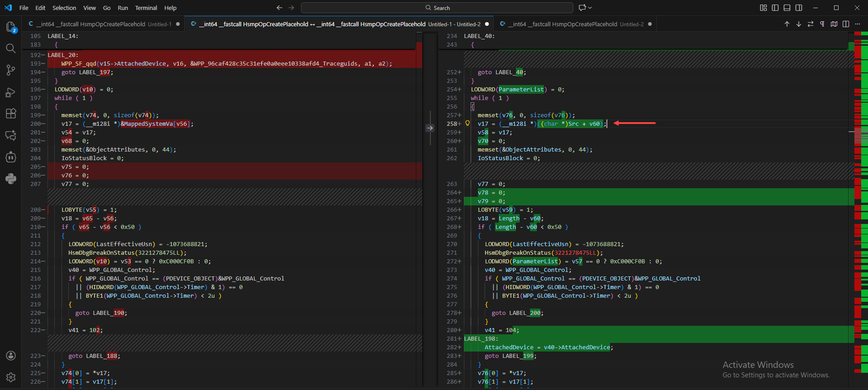
Task: Open the Explorer view in activity bar
Action: (x=11, y=27)
